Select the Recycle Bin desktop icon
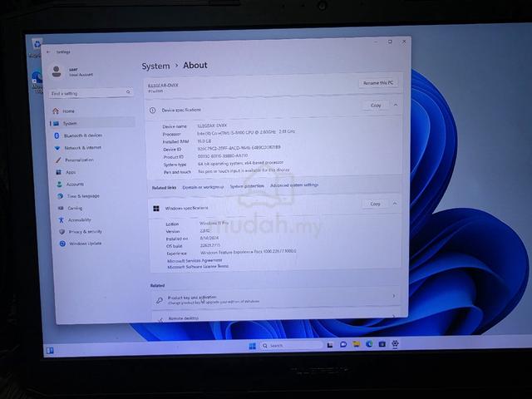 tap(35, 47)
